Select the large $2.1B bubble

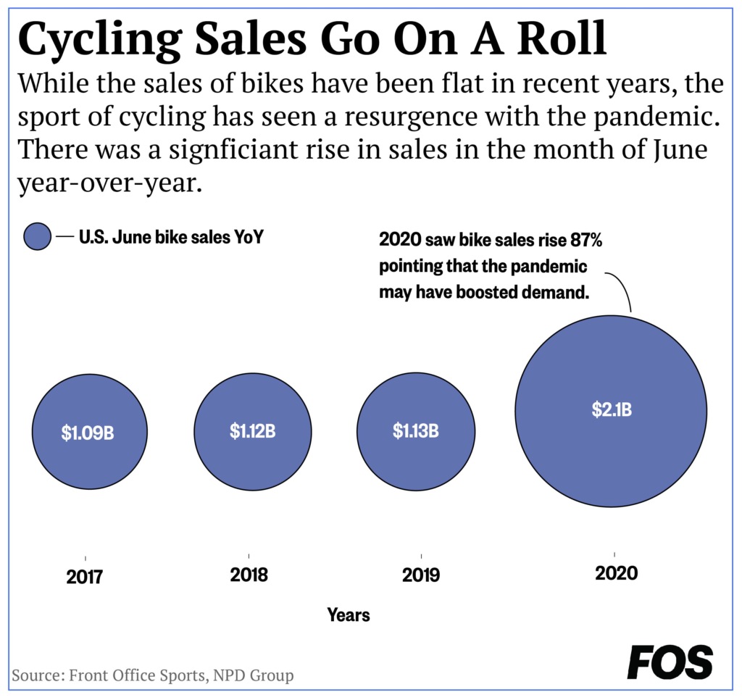[611, 411]
